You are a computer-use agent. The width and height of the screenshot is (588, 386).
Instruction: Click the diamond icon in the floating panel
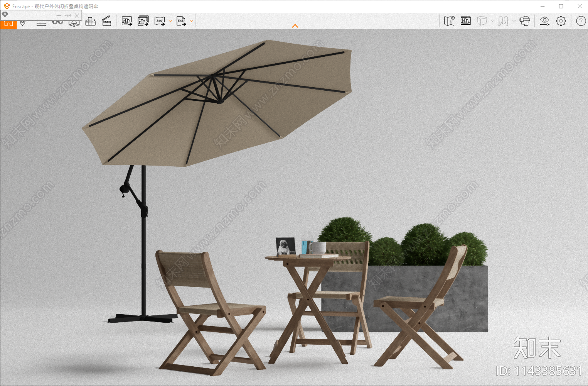(5, 14)
